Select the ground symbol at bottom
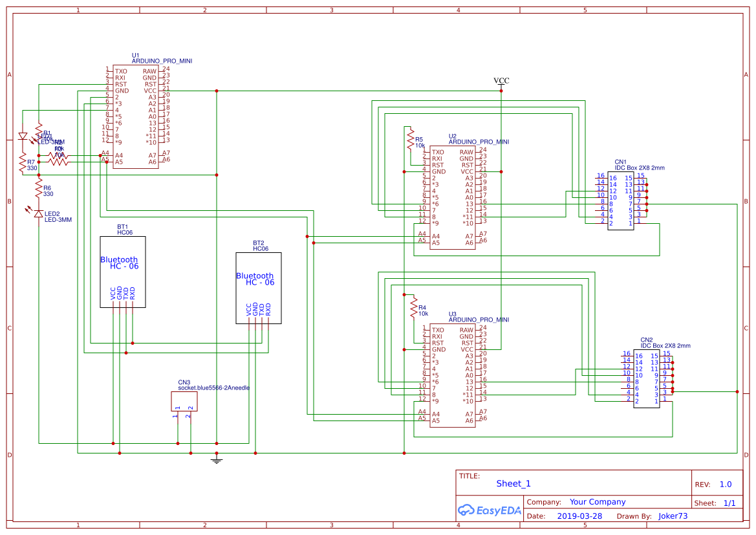 click(x=217, y=459)
